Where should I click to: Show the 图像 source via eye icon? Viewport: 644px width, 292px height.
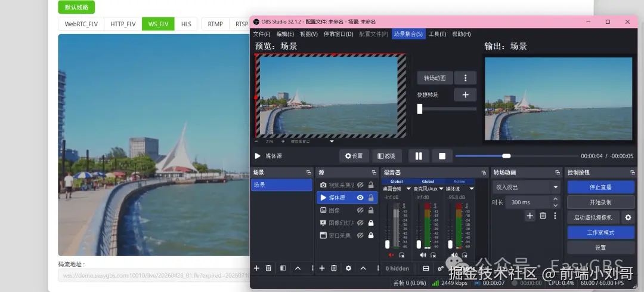[x=360, y=210]
